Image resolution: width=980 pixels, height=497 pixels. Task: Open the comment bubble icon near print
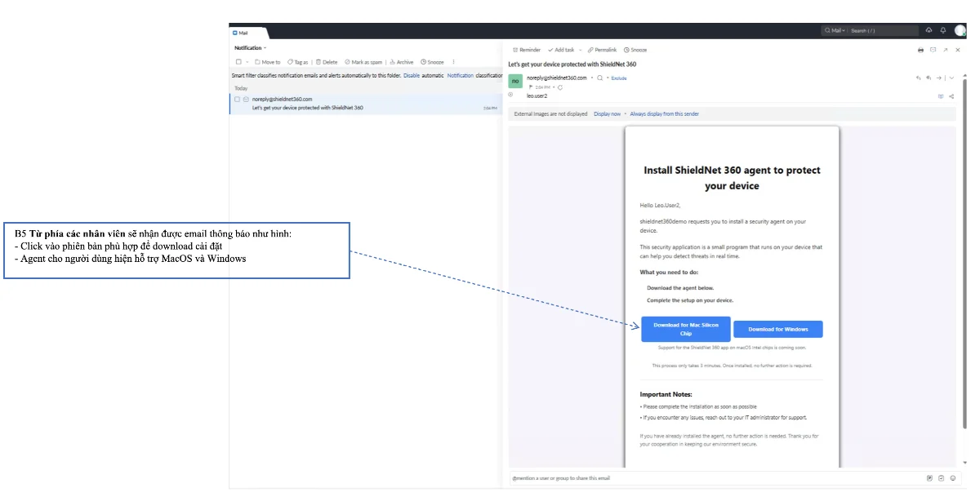coord(933,50)
